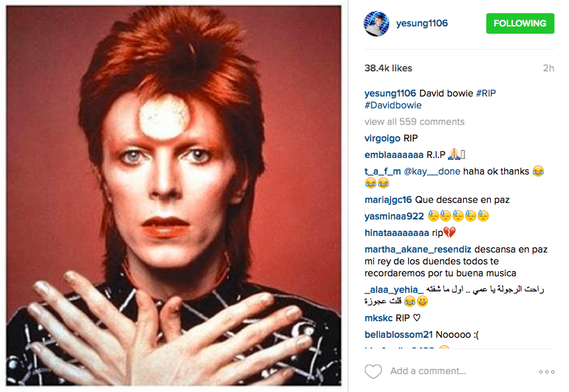Viewport: 569px width, 392px height.
Task: Click the @kay__done mention
Action: (432, 171)
